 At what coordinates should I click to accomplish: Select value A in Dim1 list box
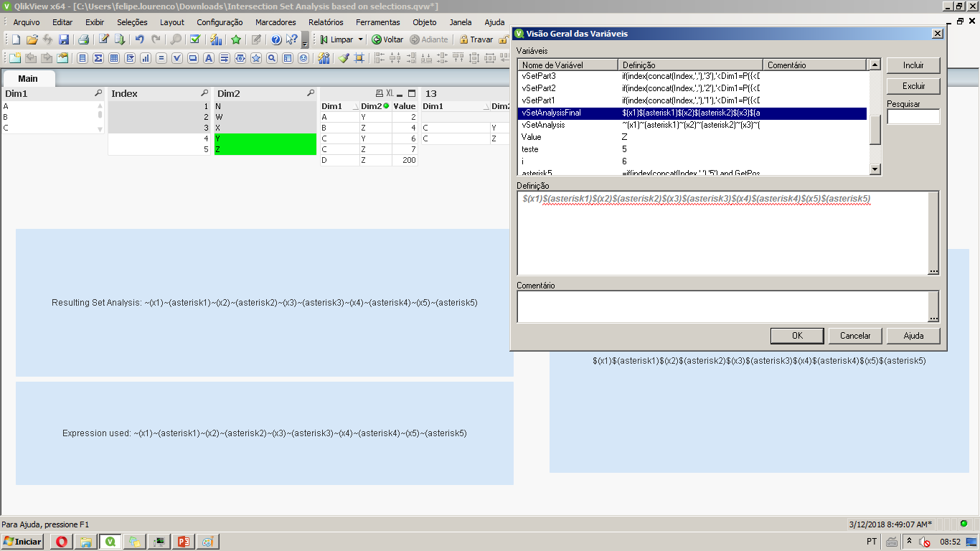tap(49, 106)
